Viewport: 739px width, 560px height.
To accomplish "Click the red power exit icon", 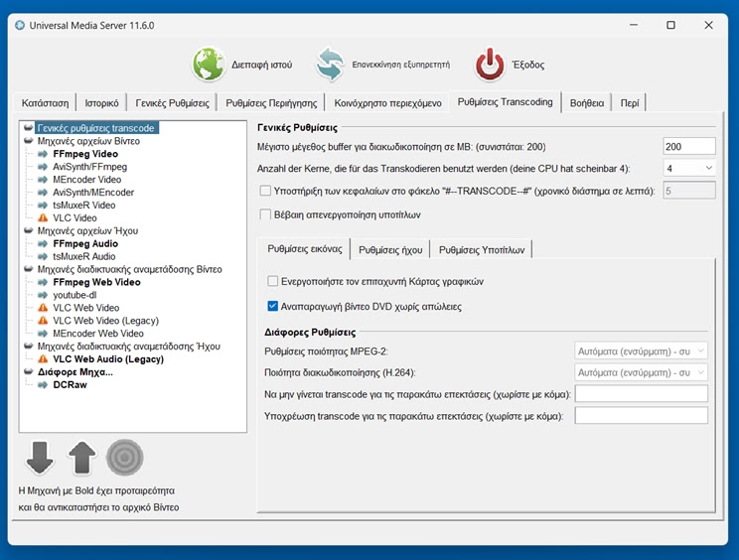I will [490, 65].
